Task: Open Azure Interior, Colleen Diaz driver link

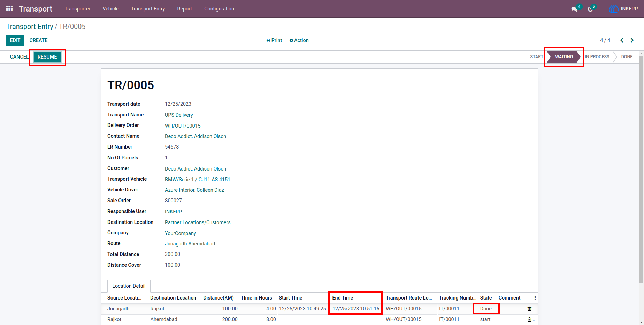Action: (x=194, y=190)
